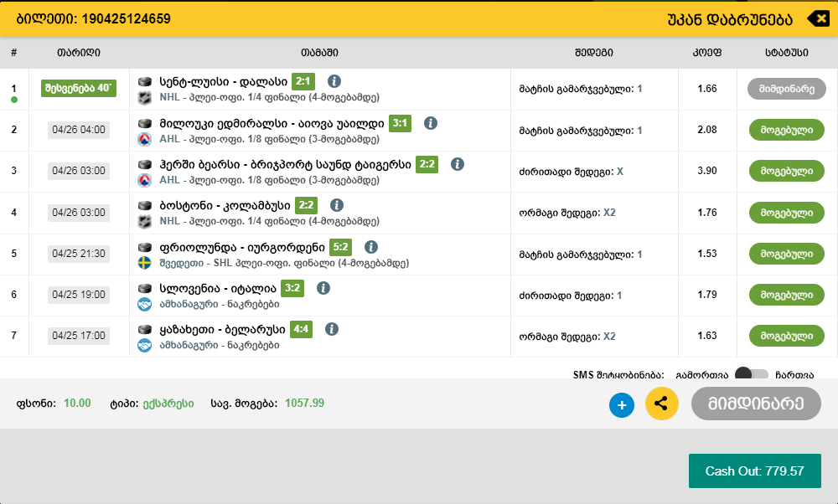The height and width of the screenshot is (504, 838).
Task: Click the yellow share button
Action: point(662,404)
